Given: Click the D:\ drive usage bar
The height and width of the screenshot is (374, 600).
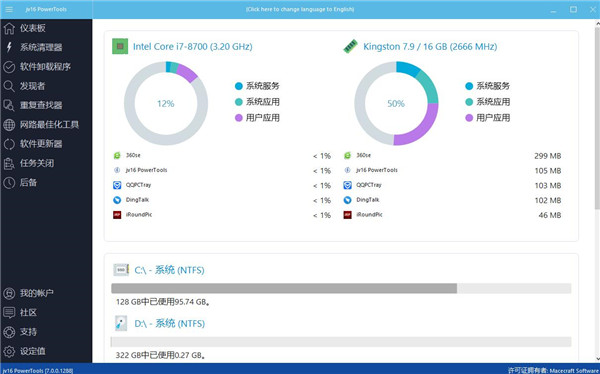Looking at the screenshot, I should [341, 342].
